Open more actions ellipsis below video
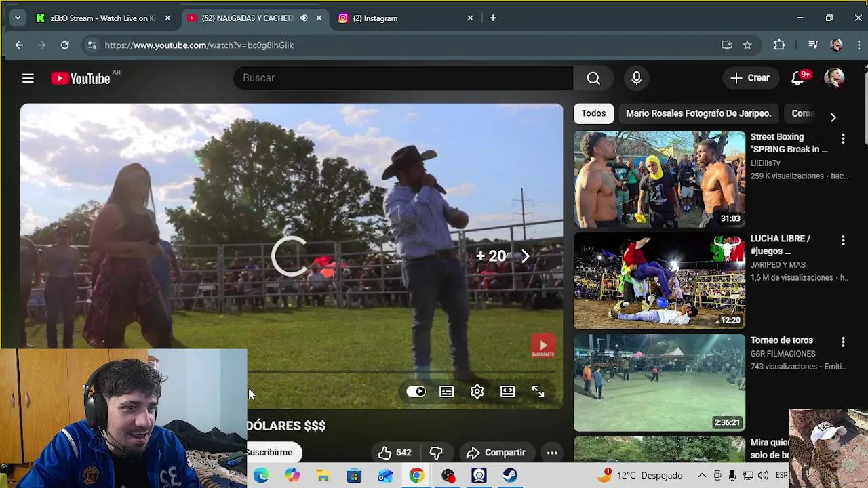This screenshot has width=868, height=488. coord(552,453)
